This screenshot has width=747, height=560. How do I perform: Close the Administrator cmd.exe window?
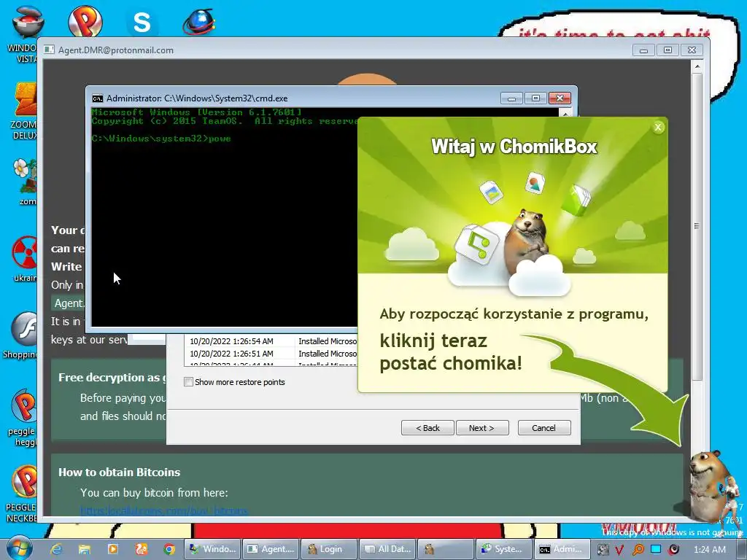click(560, 98)
